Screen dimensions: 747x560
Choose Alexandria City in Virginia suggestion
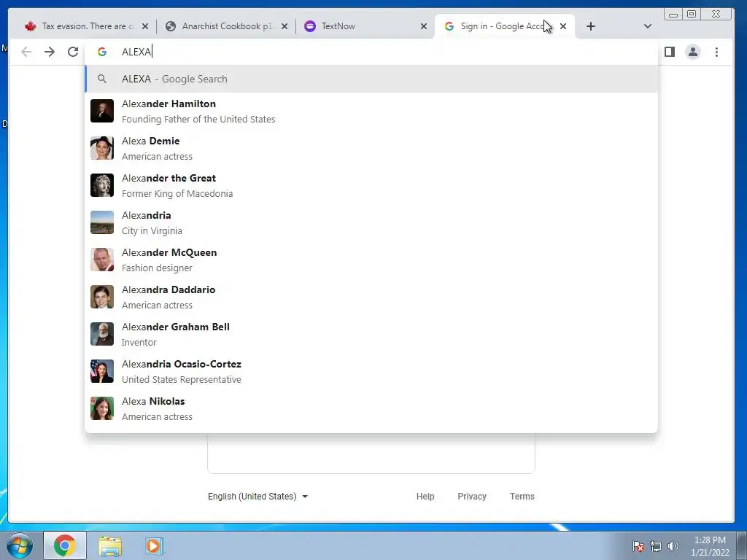click(x=371, y=222)
